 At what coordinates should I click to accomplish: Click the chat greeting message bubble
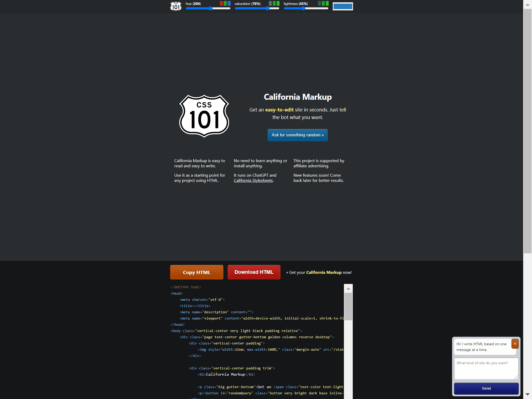point(485,347)
